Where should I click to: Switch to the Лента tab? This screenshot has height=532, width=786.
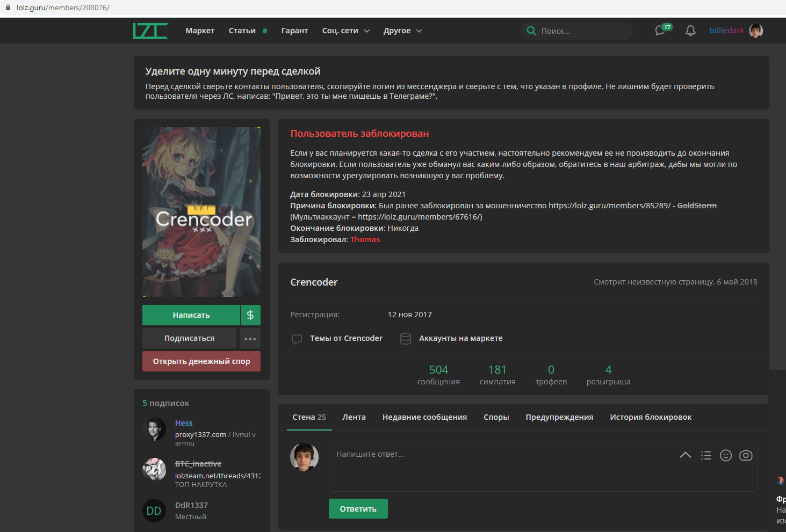click(354, 417)
